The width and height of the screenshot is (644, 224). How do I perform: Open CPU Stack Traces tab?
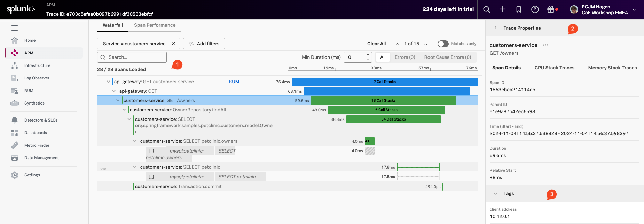tap(554, 68)
